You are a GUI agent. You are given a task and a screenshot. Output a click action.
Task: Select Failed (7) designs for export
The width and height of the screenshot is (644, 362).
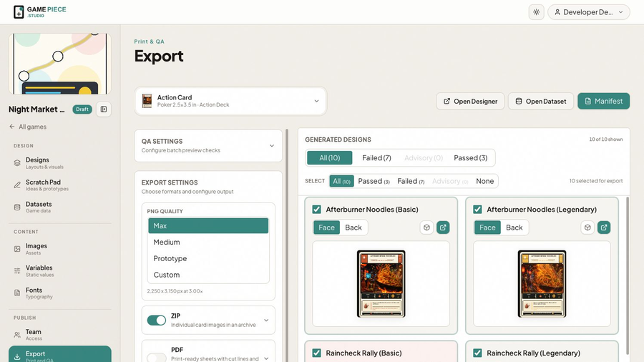[410, 181]
